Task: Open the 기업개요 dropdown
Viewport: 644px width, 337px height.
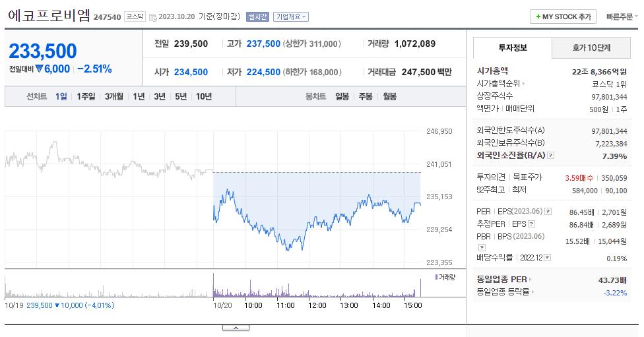Action: click(291, 17)
